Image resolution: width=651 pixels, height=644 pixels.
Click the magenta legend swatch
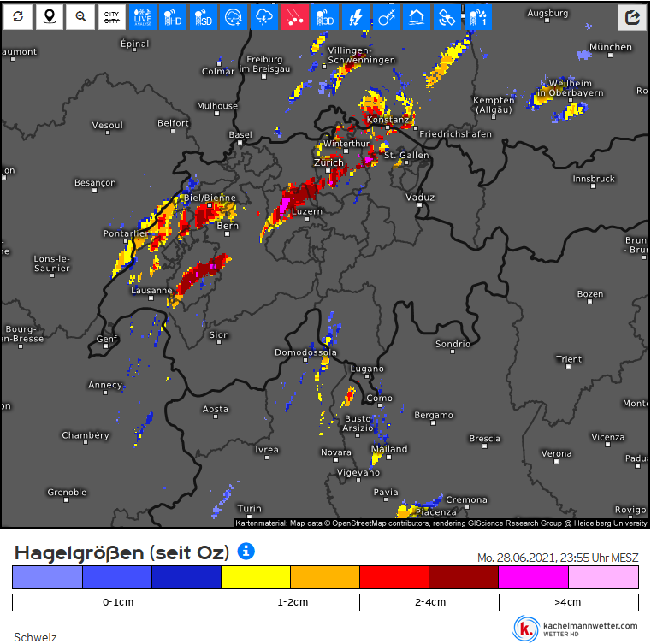click(533, 577)
